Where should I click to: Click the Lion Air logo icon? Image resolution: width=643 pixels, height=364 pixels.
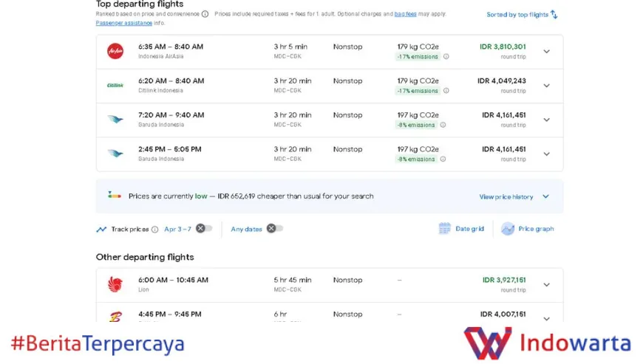[x=115, y=284]
